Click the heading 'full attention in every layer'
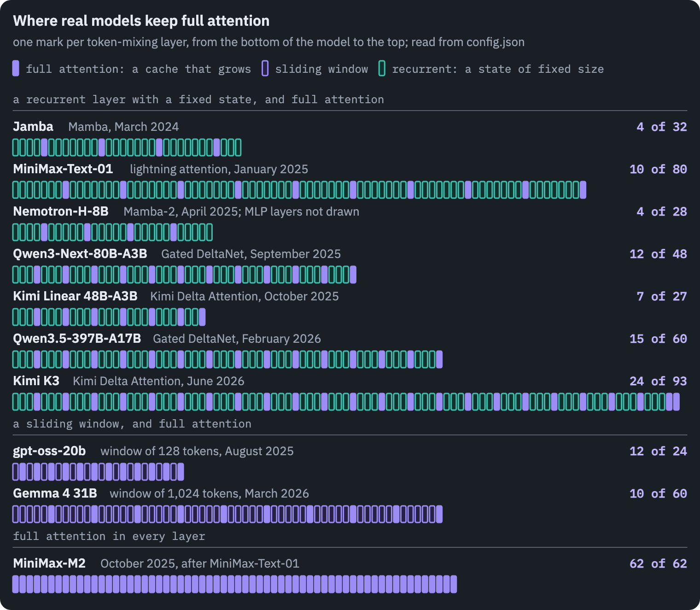700x610 pixels. pos(109,536)
